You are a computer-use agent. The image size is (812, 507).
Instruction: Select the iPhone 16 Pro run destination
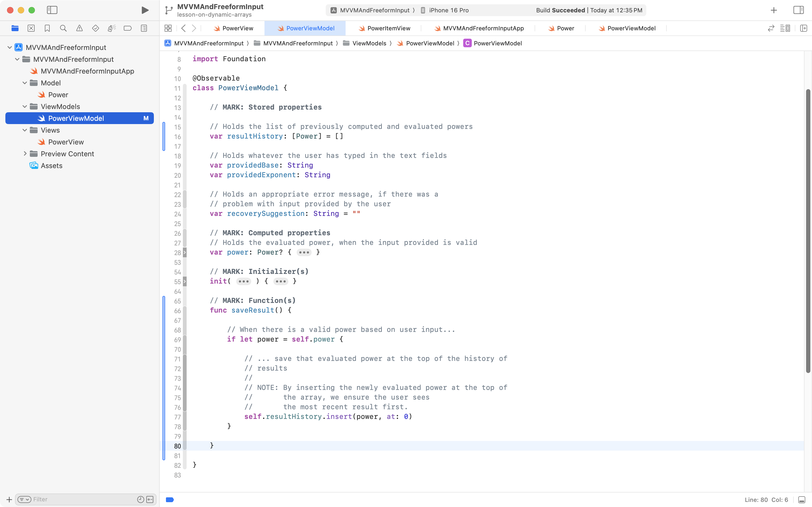(x=448, y=10)
